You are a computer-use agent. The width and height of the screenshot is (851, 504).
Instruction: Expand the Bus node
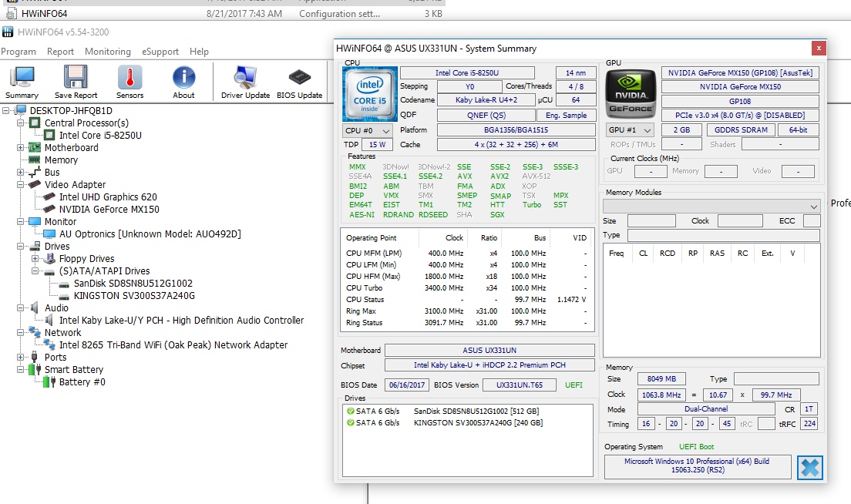[21, 173]
